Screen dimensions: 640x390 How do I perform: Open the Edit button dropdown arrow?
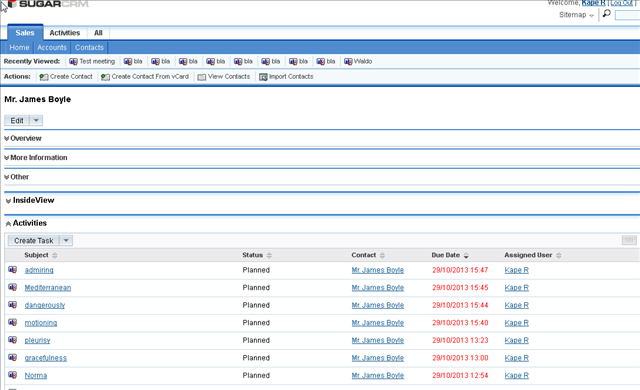click(36, 120)
